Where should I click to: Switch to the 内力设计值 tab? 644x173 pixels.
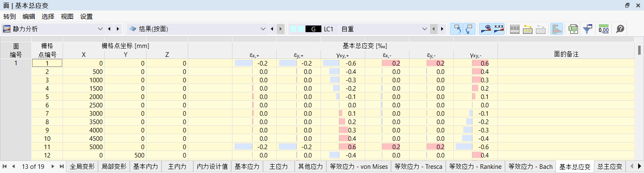pyautogui.click(x=212, y=166)
